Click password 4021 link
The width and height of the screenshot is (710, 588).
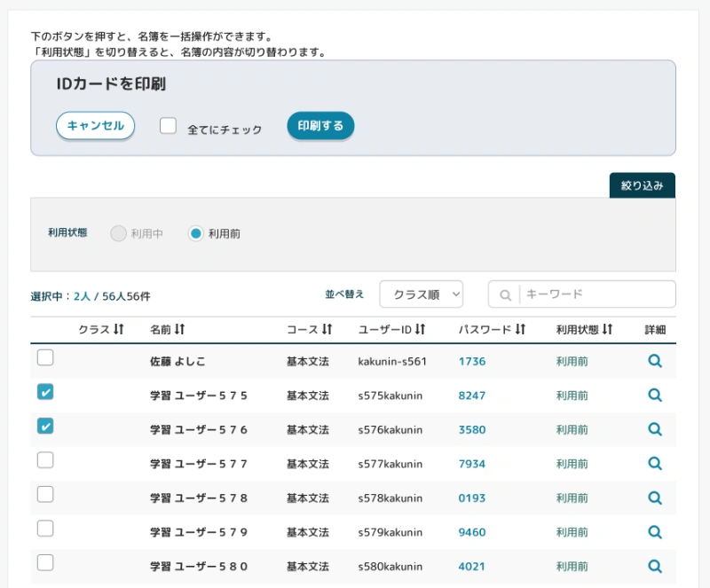(x=472, y=567)
